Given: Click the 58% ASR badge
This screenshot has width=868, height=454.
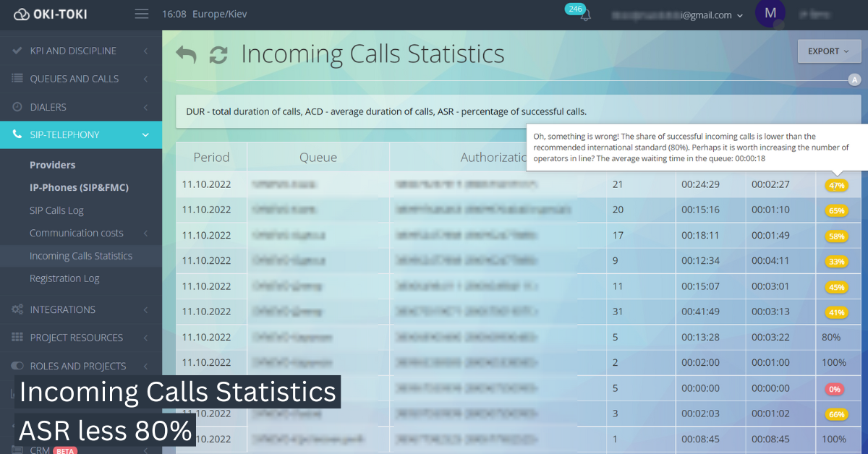Looking at the screenshot, I should [x=837, y=236].
